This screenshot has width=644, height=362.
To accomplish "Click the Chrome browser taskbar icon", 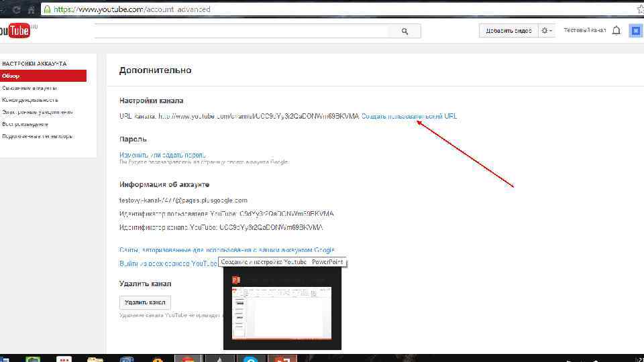I will tap(188, 359).
